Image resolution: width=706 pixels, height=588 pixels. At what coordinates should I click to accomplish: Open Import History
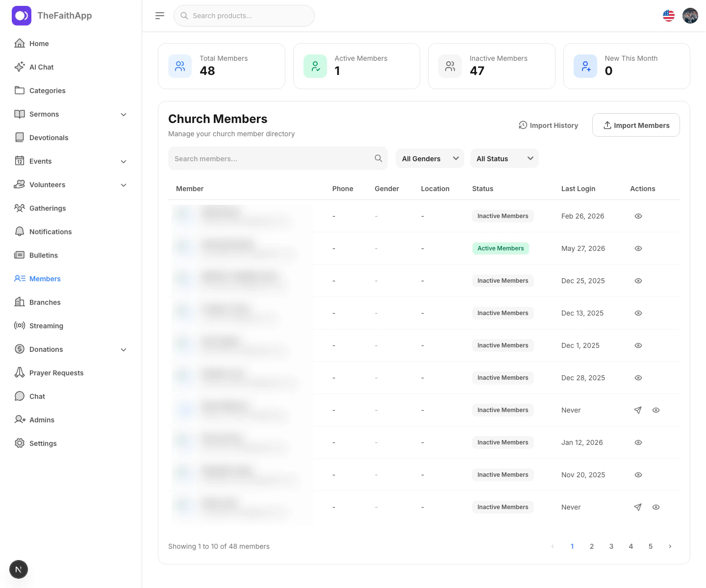click(x=548, y=125)
